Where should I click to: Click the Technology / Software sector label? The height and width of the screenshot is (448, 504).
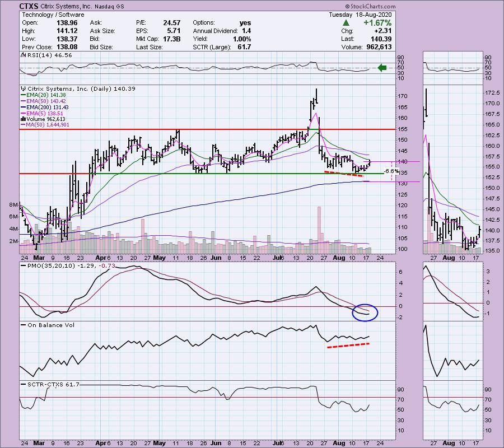pos(53,15)
